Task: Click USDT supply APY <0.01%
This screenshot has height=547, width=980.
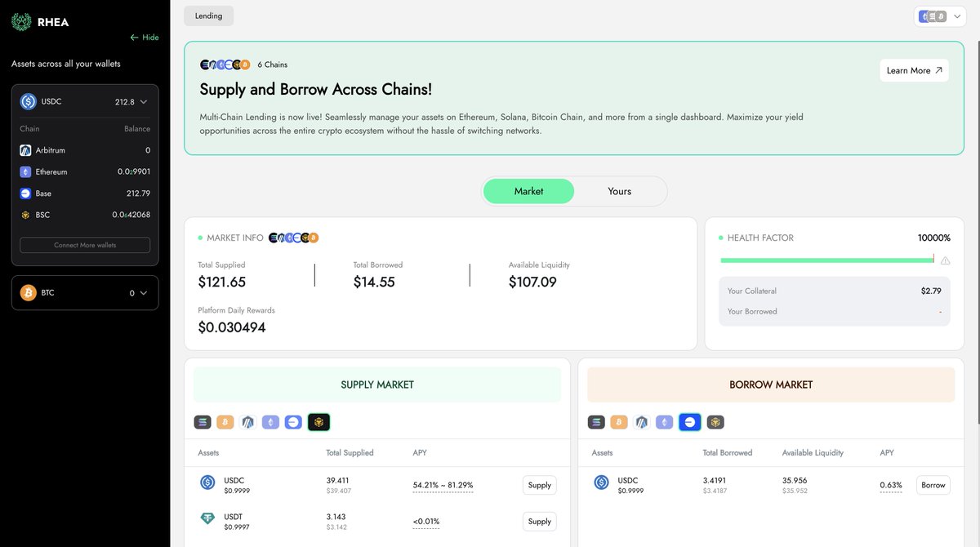Action: 426,521
